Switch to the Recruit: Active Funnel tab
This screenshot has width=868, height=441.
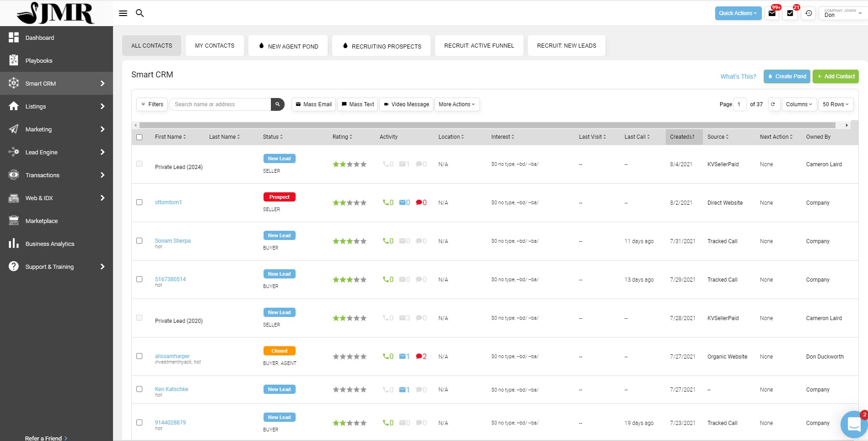click(479, 46)
